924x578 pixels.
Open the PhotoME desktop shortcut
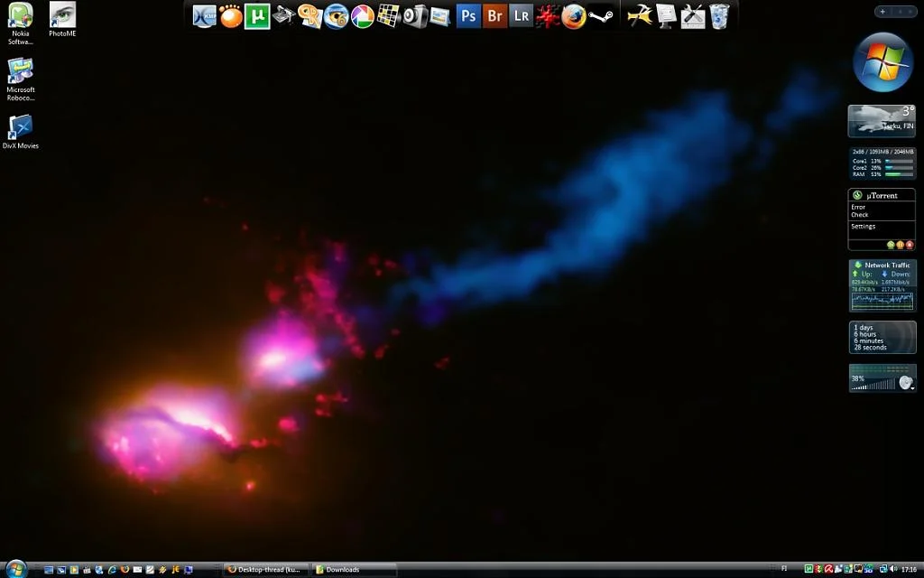coord(62,20)
